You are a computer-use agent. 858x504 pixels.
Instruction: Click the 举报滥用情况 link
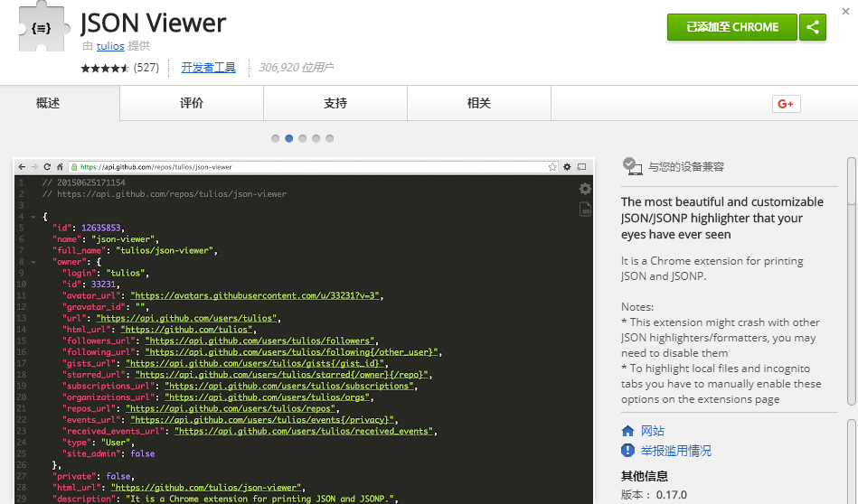tap(676, 451)
